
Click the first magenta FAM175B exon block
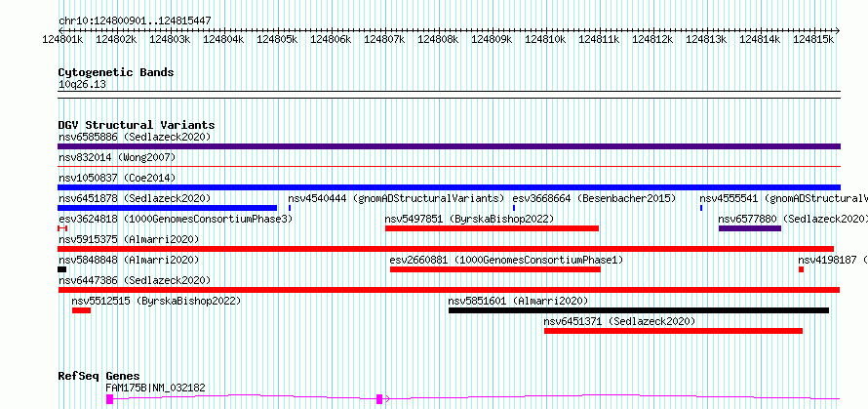[109, 399]
